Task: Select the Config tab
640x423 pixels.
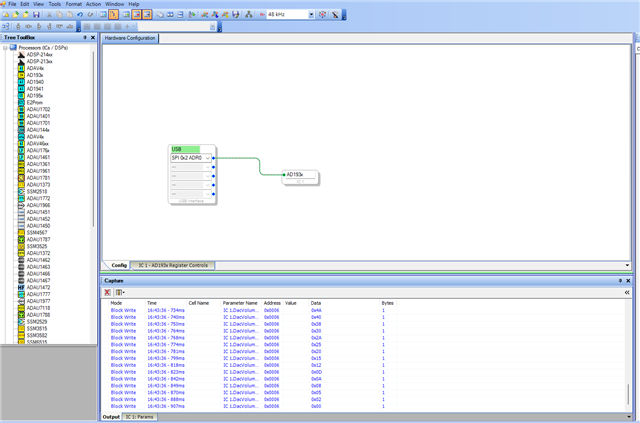Action: pos(119,265)
